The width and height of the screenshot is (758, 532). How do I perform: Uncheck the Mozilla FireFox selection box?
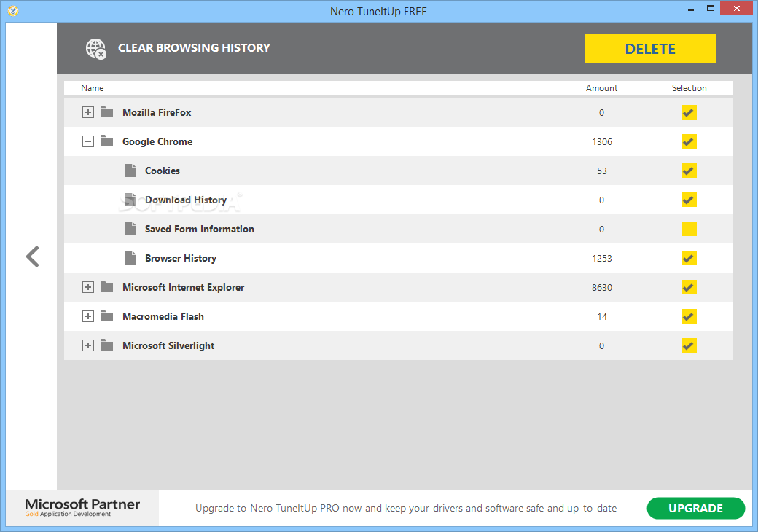point(689,112)
